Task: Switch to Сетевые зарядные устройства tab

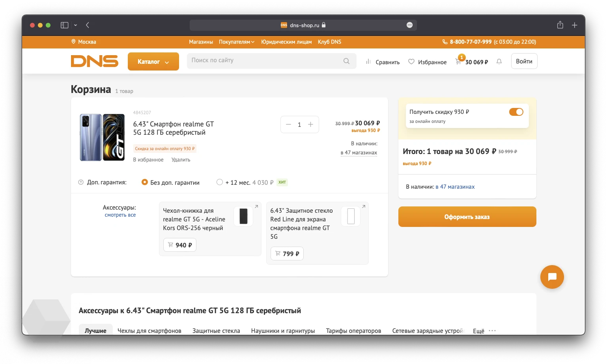Action: pyautogui.click(x=428, y=331)
